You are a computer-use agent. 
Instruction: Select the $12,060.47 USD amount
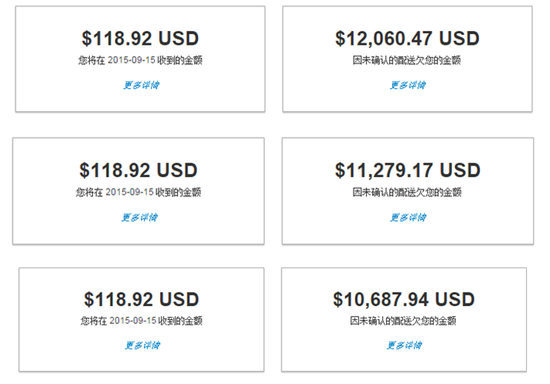(x=407, y=39)
